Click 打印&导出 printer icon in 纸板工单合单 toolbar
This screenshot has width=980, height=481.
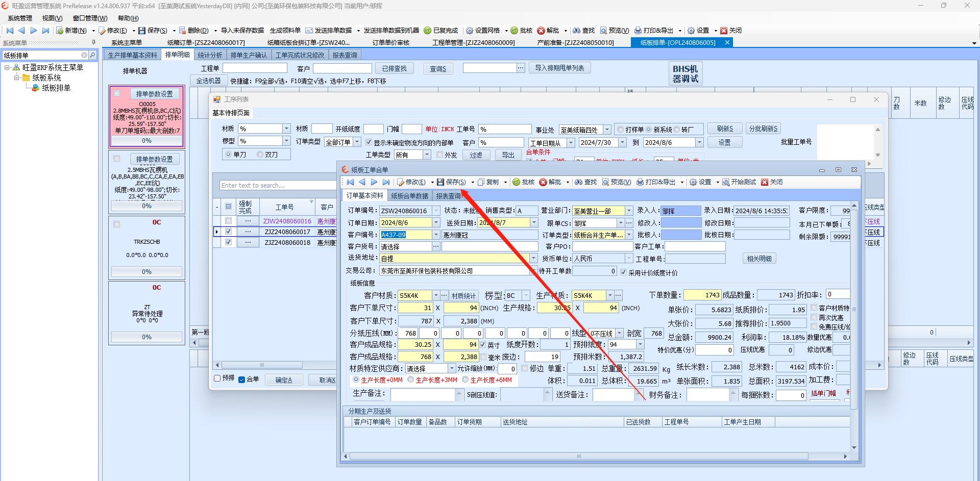click(640, 182)
